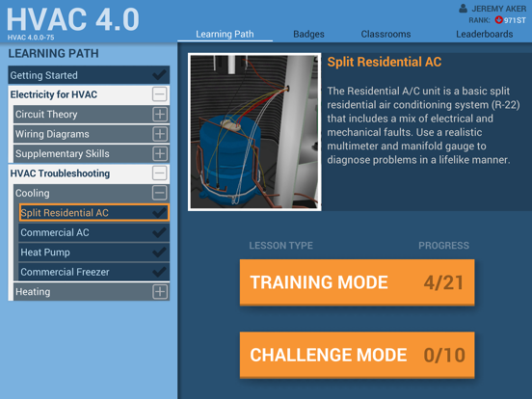Click the checkmark on Commercial Freezer row
Screen dimensions: 532x399
pos(159,272)
